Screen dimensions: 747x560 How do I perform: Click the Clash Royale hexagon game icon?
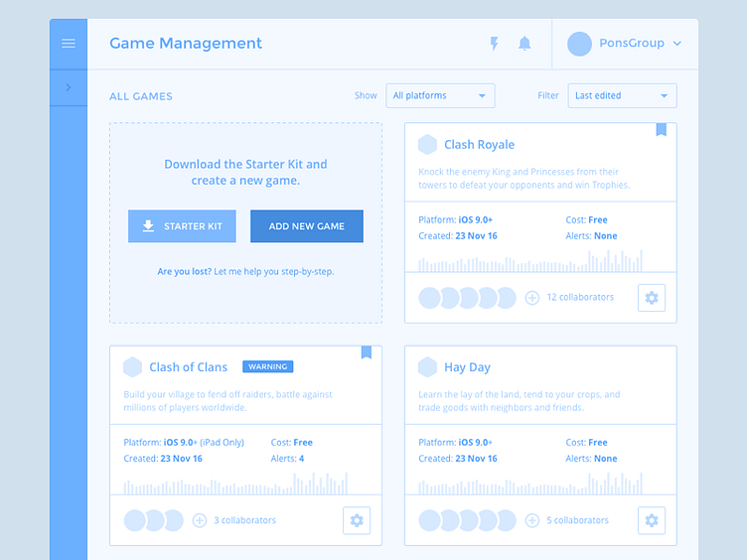427,144
